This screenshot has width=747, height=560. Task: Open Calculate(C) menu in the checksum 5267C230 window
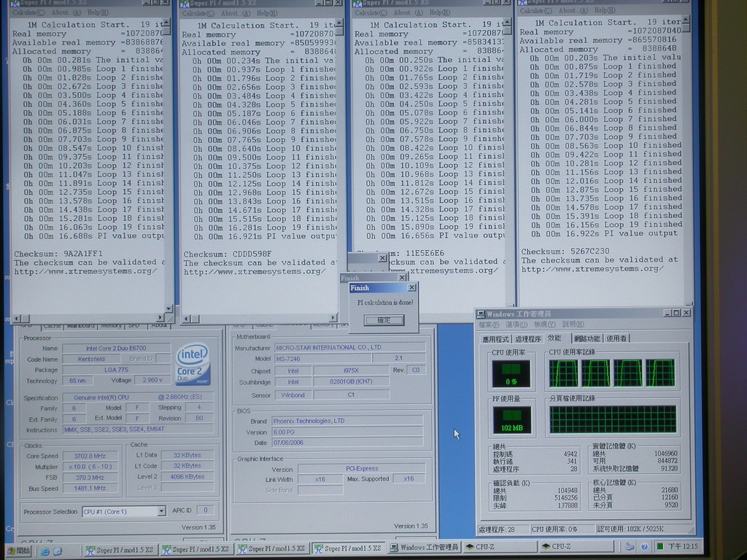pyautogui.click(x=535, y=10)
